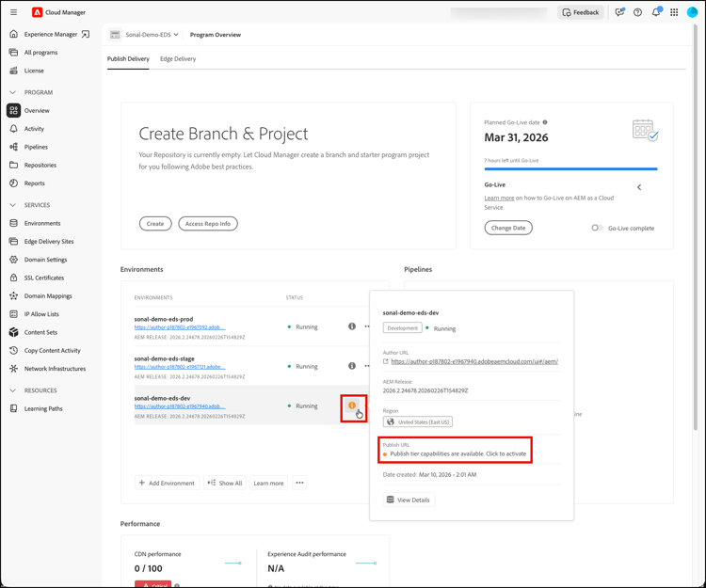Click the orange info icon for sonal-demo-eds-dev
706x588 pixels.
pyautogui.click(x=352, y=405)
